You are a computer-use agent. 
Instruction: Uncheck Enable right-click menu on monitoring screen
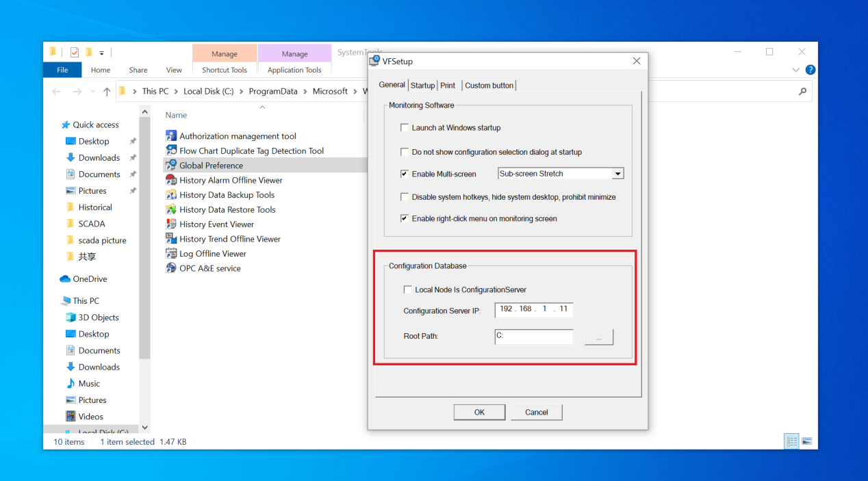tap(405, 219)
